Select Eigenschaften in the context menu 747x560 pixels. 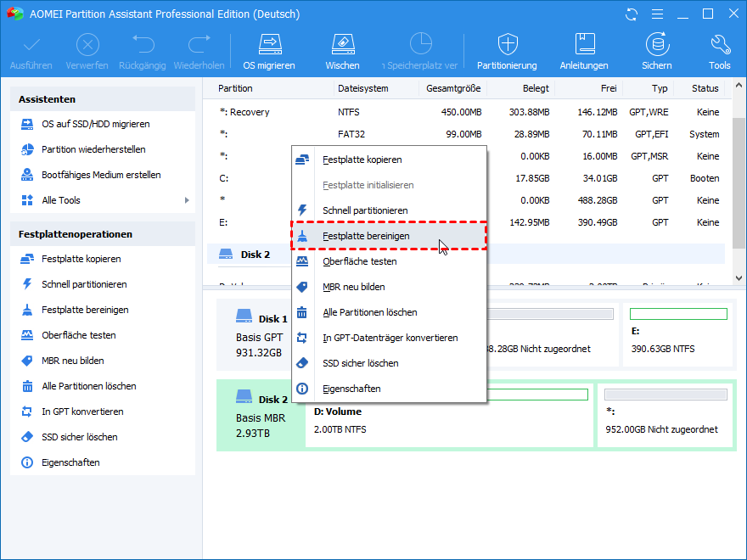351,389
